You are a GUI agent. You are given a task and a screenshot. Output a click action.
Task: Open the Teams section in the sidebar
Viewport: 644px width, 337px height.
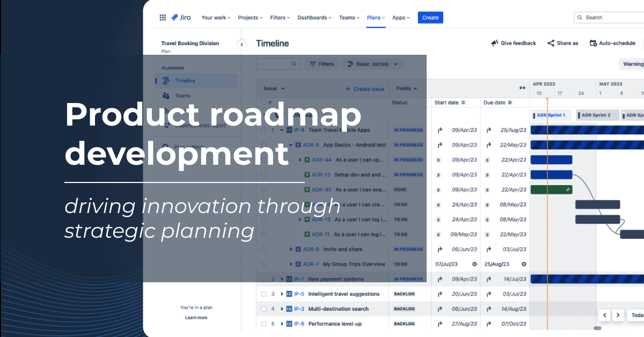(182, 96)
